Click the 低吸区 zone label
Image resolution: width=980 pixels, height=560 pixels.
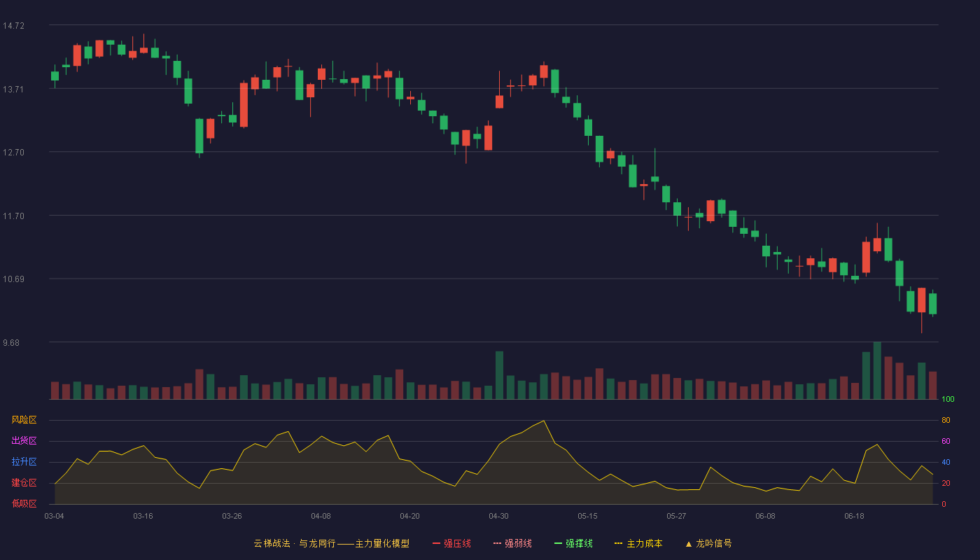(x=24, y=503)
